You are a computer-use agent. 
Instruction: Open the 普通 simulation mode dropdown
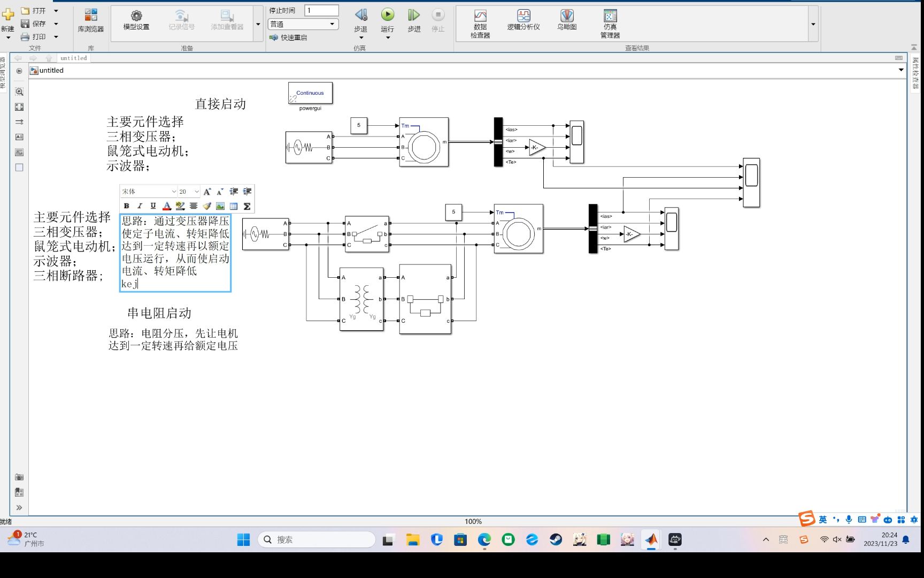click(x=303, y=24)
